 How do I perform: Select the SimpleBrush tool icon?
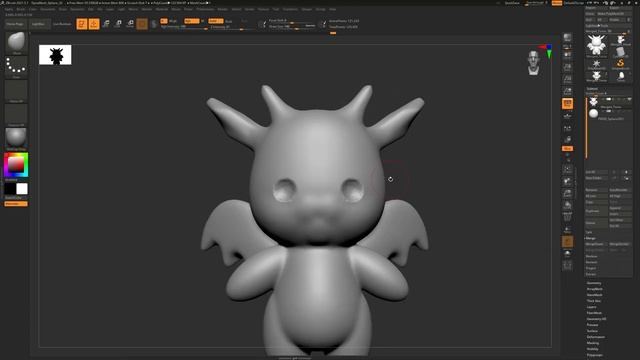620,64
